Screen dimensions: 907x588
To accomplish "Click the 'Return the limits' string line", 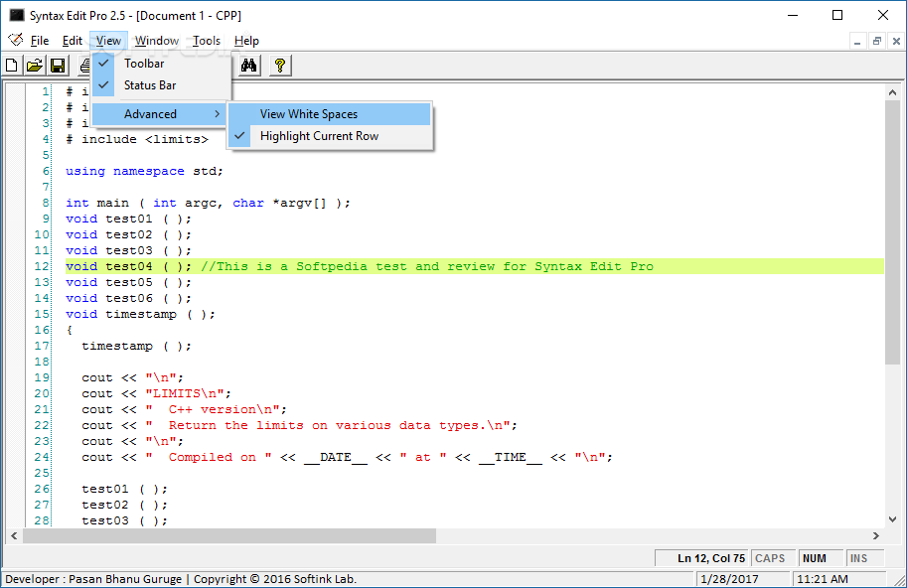I will (299, 425).
